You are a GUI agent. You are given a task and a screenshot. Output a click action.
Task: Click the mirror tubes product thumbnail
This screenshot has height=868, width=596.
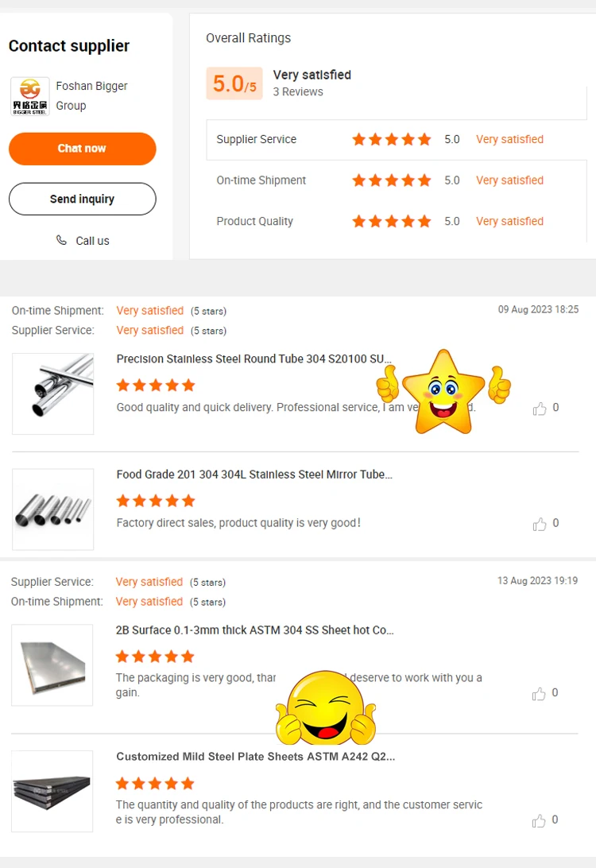[x=53, y=510]
